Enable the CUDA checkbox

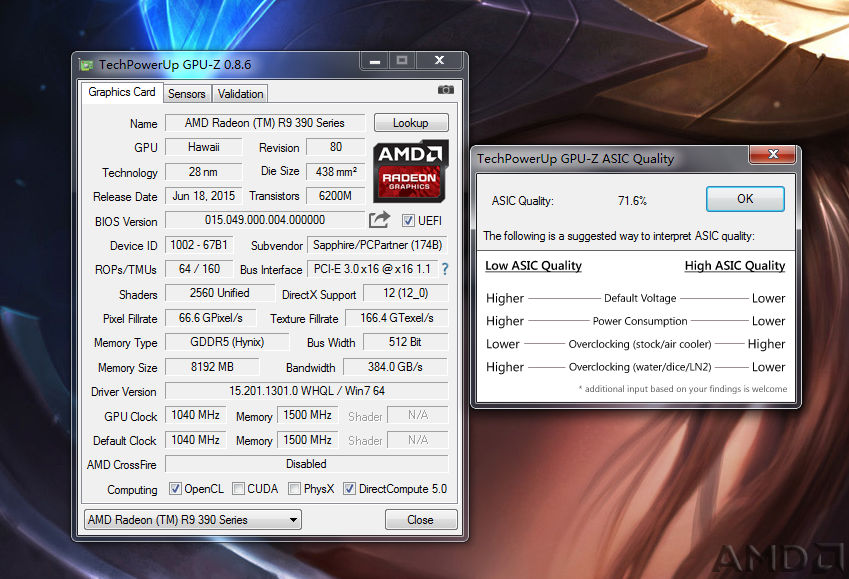238,489
